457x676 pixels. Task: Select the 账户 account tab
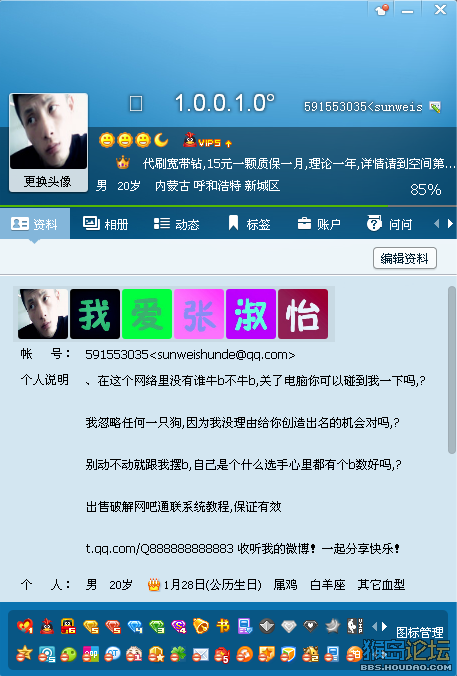pyautogui.click(x=319, y=224)
